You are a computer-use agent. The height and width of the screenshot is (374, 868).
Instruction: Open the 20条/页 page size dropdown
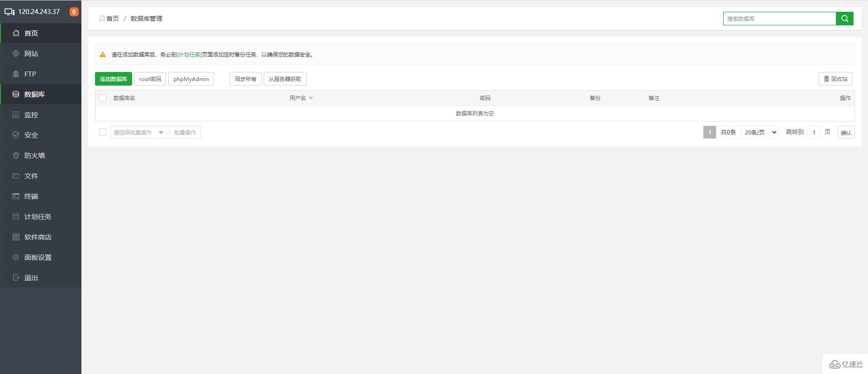coord(760,132)
